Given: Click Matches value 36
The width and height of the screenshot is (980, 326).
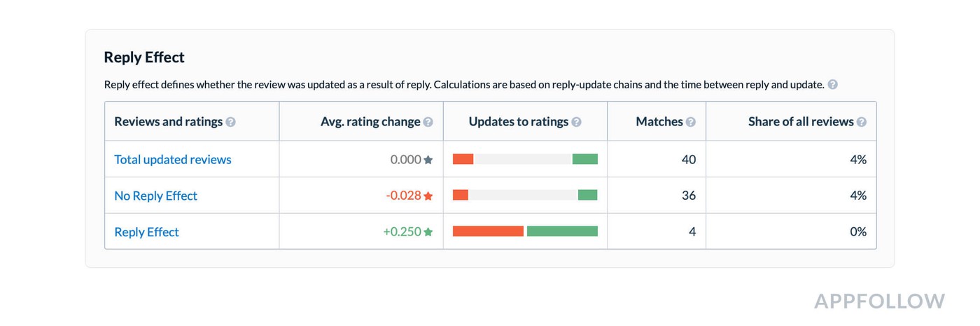Looking at the screenshot, I should pos(689,196).
